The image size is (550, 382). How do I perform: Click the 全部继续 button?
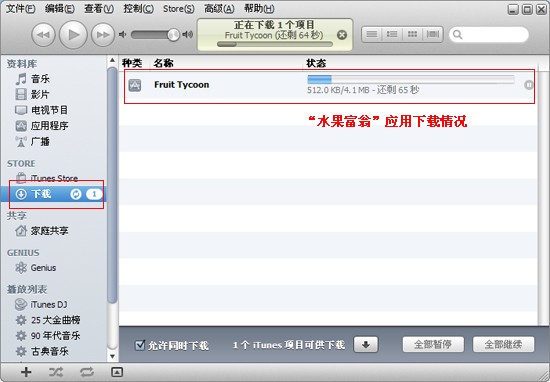click(504, 344)
